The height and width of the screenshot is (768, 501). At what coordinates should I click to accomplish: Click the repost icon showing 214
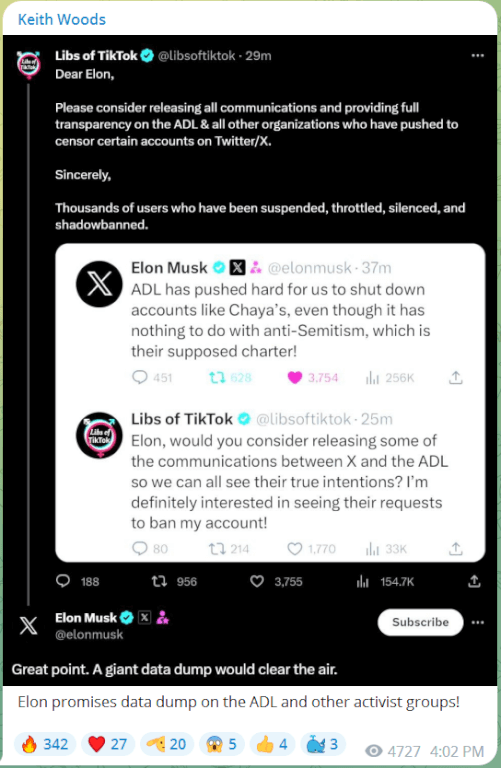pos(216,549)
